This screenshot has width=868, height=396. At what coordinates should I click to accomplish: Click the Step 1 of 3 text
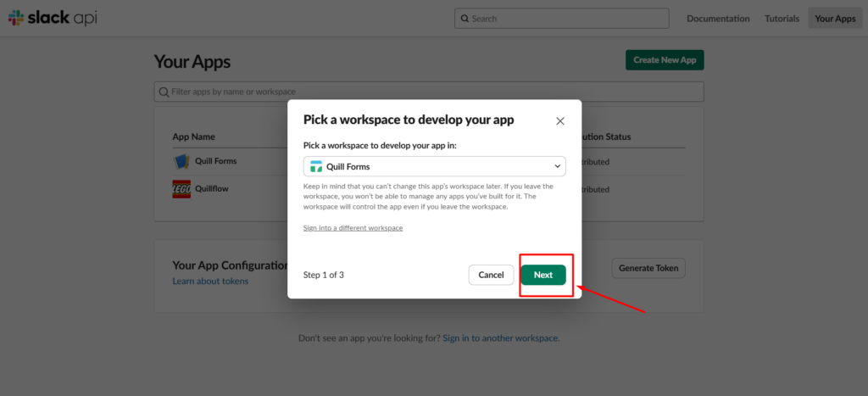(323, 275)
